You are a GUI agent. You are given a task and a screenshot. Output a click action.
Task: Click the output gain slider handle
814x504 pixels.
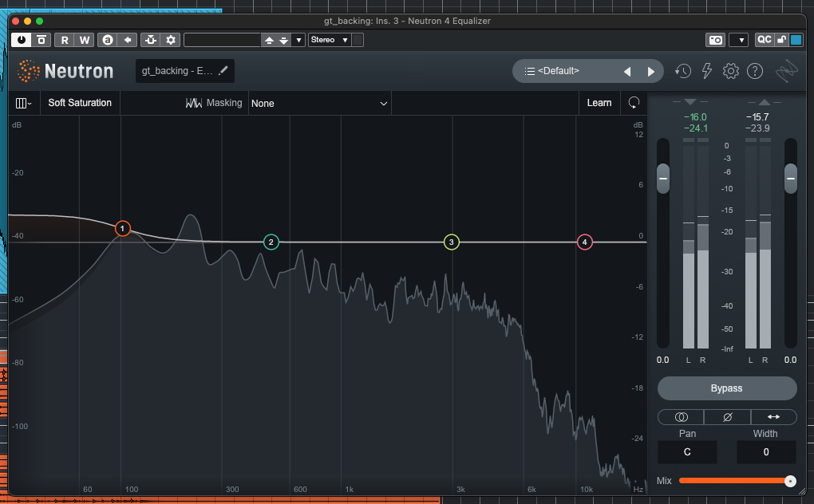791,179
